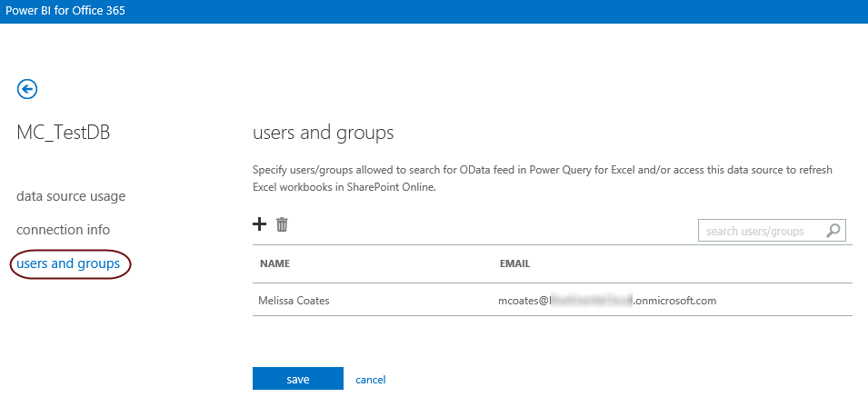Click the MC_TestDB data source title
Screen dimensions: 868x417
[x=63, y=134]
